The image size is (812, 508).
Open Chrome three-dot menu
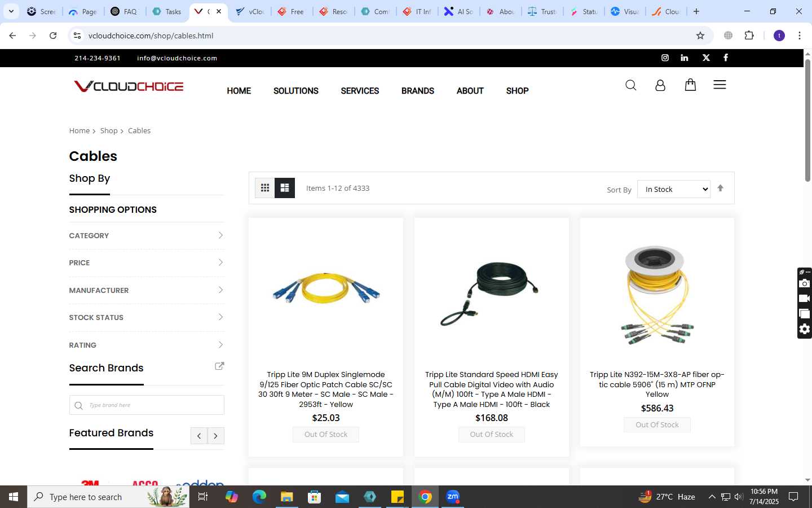click(800, 36)
